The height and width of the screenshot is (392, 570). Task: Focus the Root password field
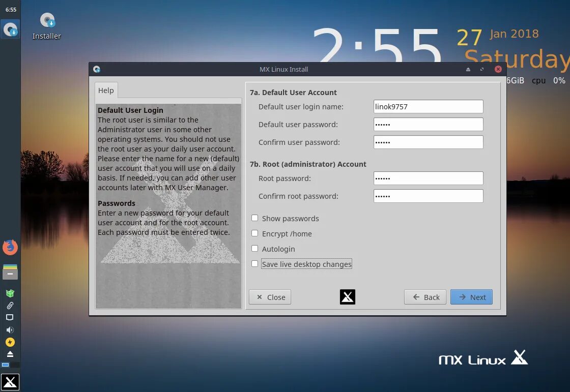(428, 178)
